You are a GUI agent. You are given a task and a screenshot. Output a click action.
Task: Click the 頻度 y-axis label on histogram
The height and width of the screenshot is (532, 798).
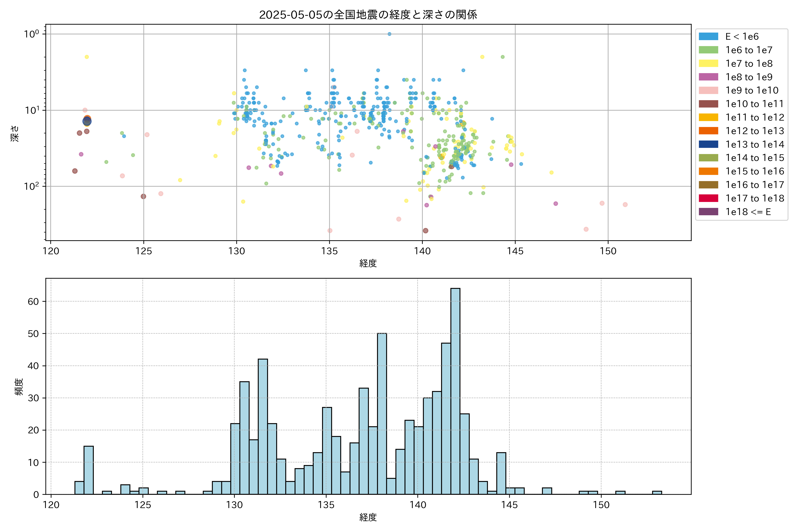click(x=19, y=386)
